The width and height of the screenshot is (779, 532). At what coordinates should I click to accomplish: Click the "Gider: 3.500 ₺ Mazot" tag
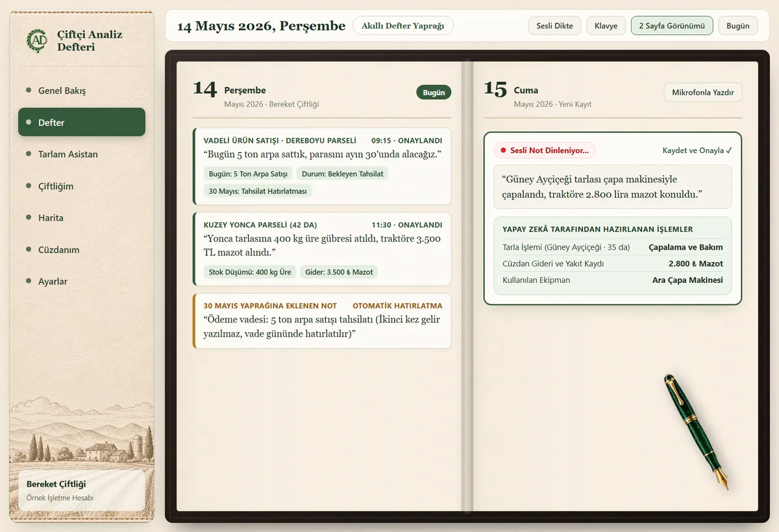click(x=340, y=272)
